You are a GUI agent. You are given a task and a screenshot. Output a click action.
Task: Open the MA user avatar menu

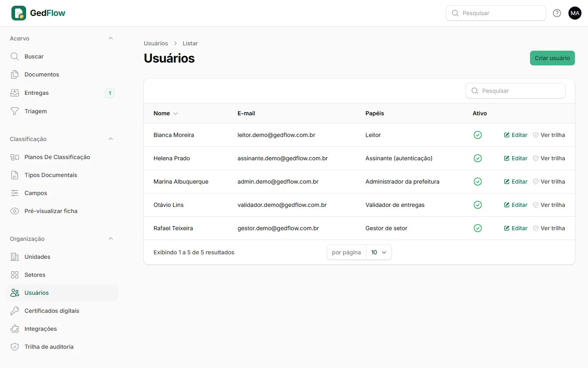point(575,13)
